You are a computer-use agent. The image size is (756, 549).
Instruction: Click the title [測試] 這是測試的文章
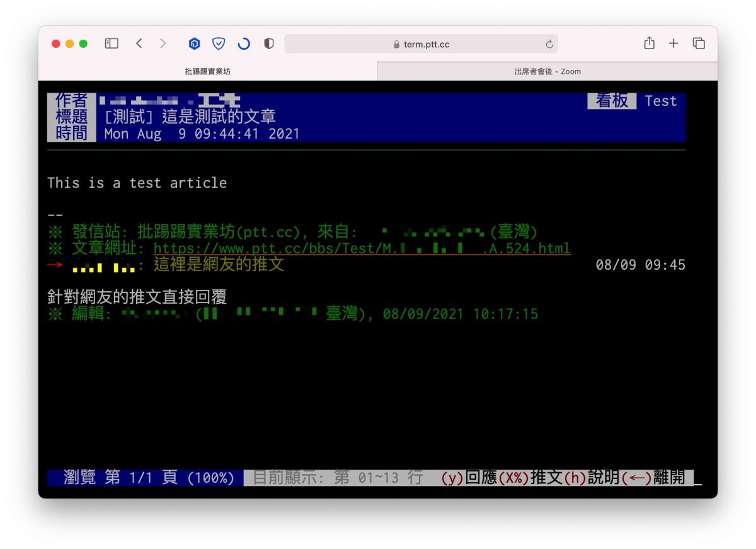pos(190,117)
